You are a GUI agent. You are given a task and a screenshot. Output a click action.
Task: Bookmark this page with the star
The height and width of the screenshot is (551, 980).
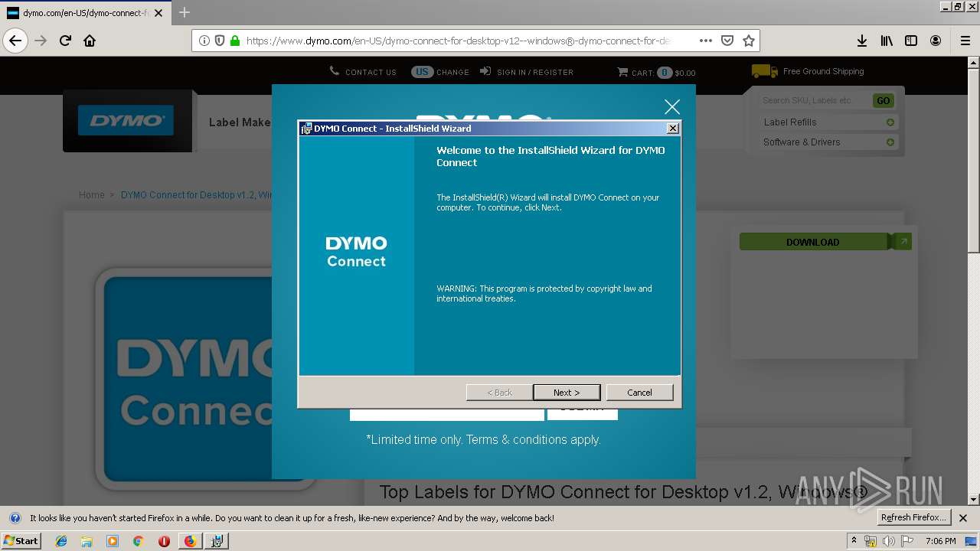click(749, 41)
